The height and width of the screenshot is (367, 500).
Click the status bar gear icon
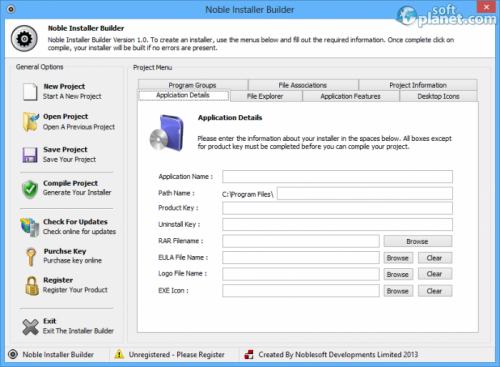(x=13, y=354)
